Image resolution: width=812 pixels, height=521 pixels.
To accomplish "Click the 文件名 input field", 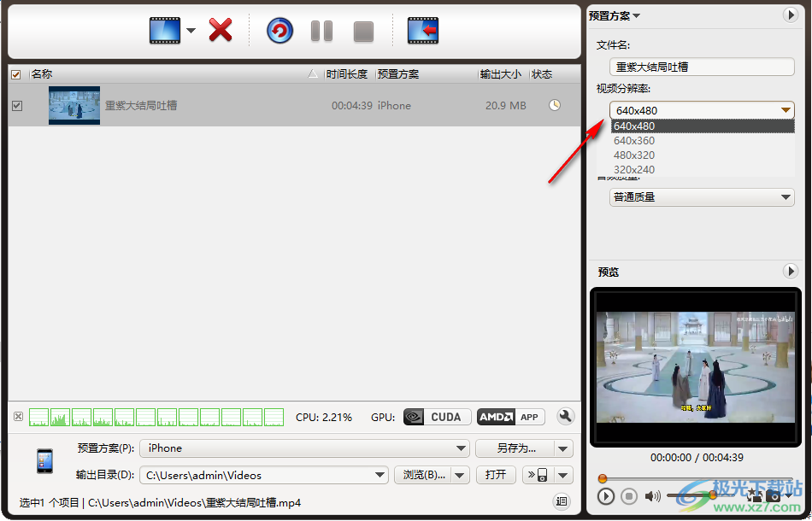I will tap(701, 66).
